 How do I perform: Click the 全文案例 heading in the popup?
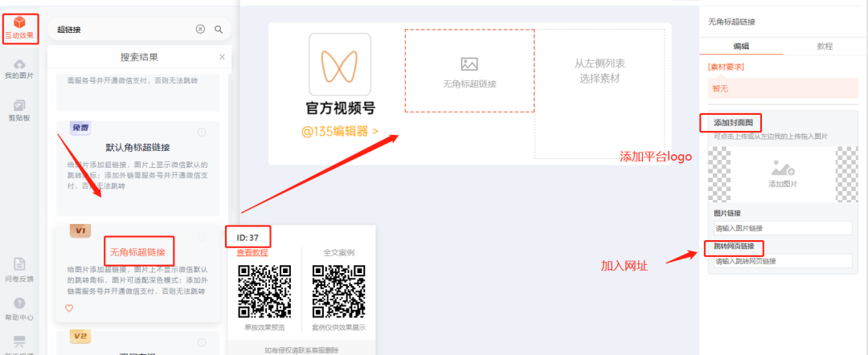(x=339, y=253)
